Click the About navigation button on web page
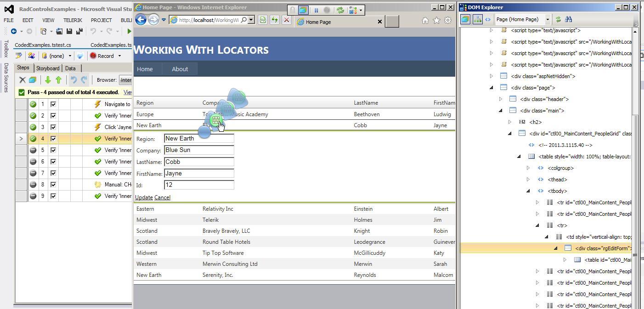Viewport: 644px width, 309px height. click(x=180, y=69)
